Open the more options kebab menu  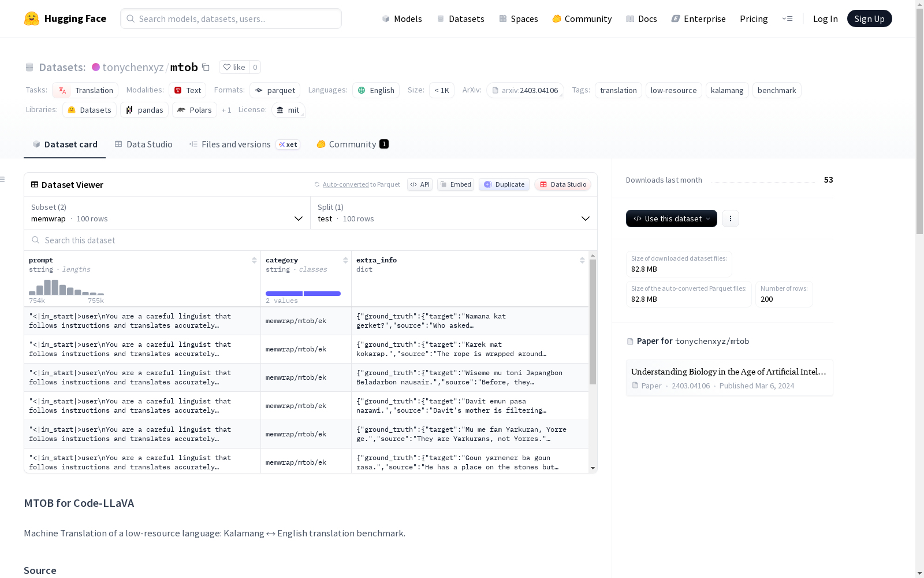[731, 218]
